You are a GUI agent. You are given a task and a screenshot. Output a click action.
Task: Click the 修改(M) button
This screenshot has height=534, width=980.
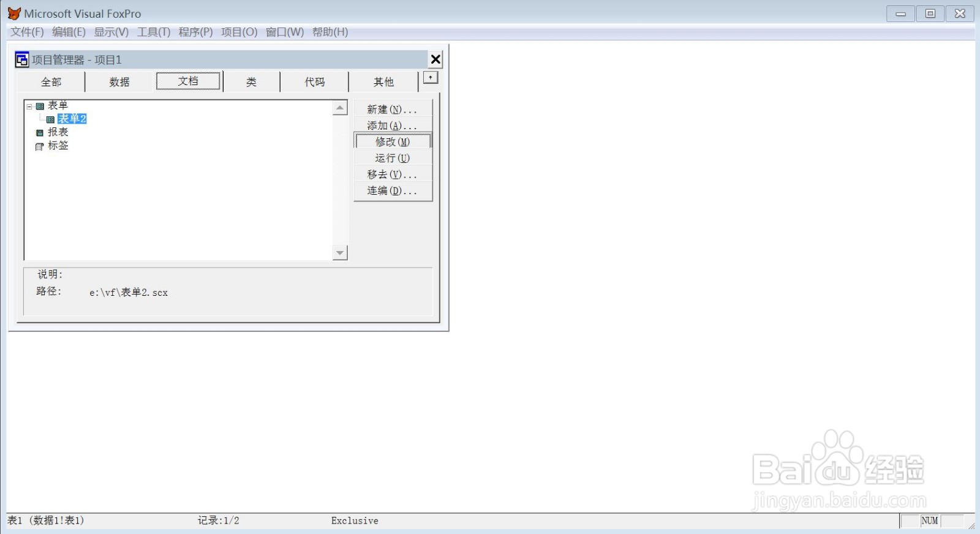393,141
